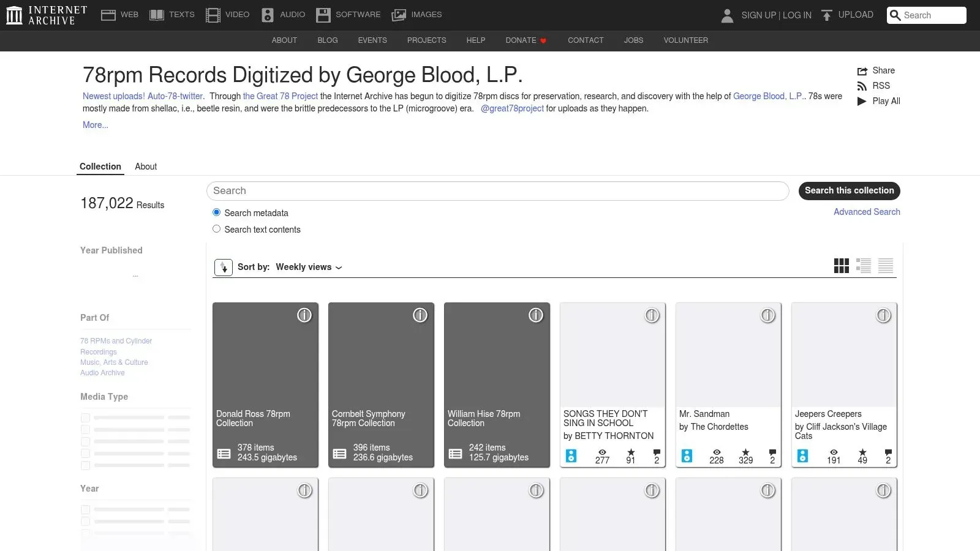Click the user avatar icon

click(x=727, y=15)
